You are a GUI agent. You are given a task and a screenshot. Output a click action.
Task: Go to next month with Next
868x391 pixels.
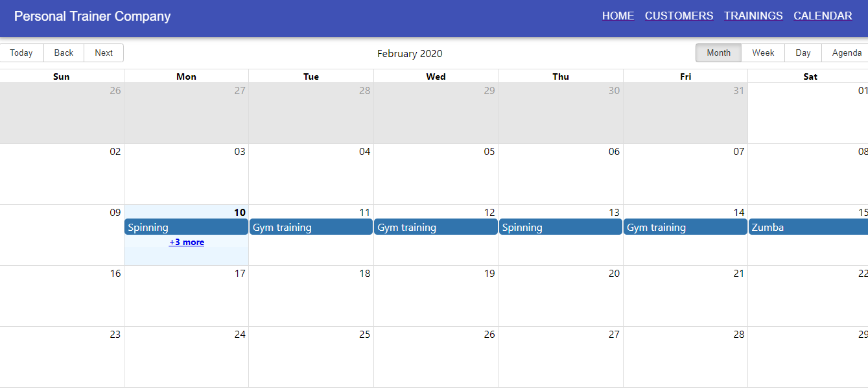tap(104, 53)
